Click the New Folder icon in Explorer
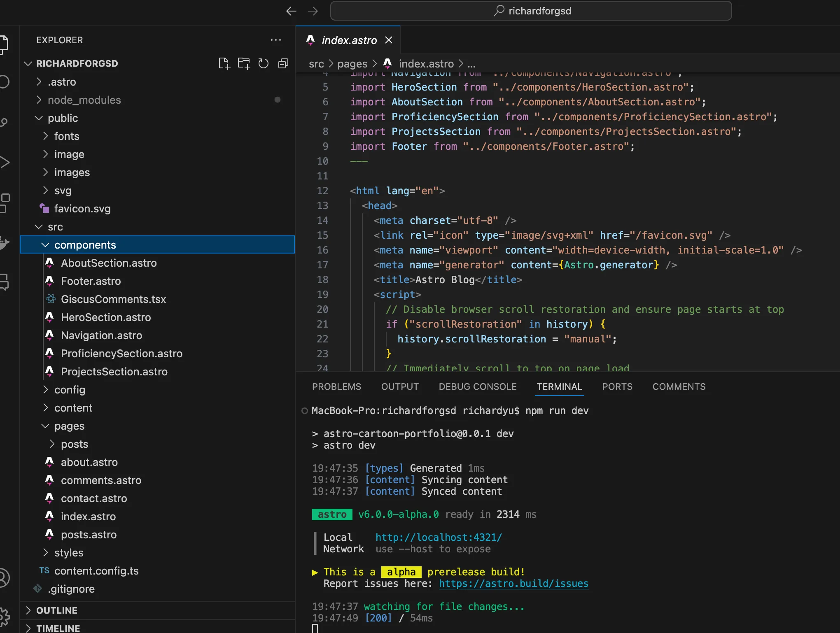840x633 pixels. pos(244,63)
